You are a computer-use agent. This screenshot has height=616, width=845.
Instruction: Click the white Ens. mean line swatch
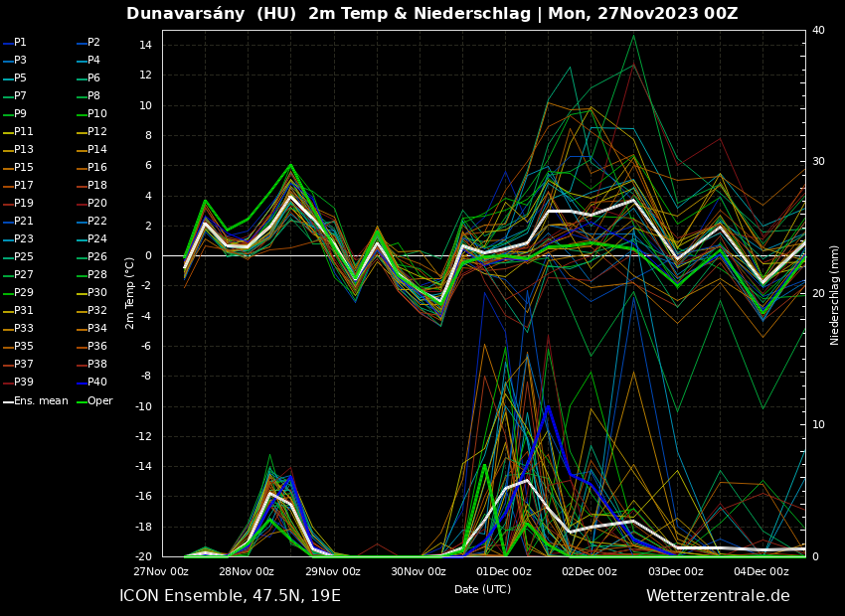(8, 402)
